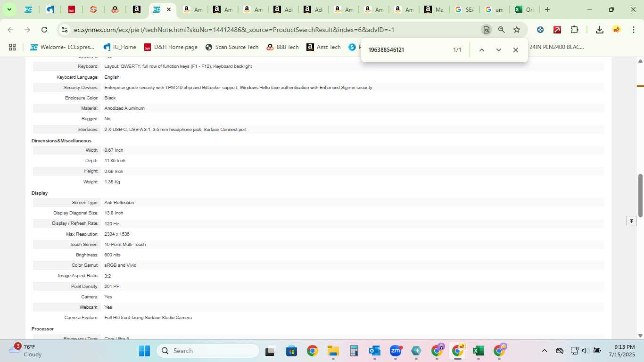This screenshot has width=644, height=362.
Task: Open the Excel tab labeled Ord
Action: pyautogui.click(x=524, y=9)
